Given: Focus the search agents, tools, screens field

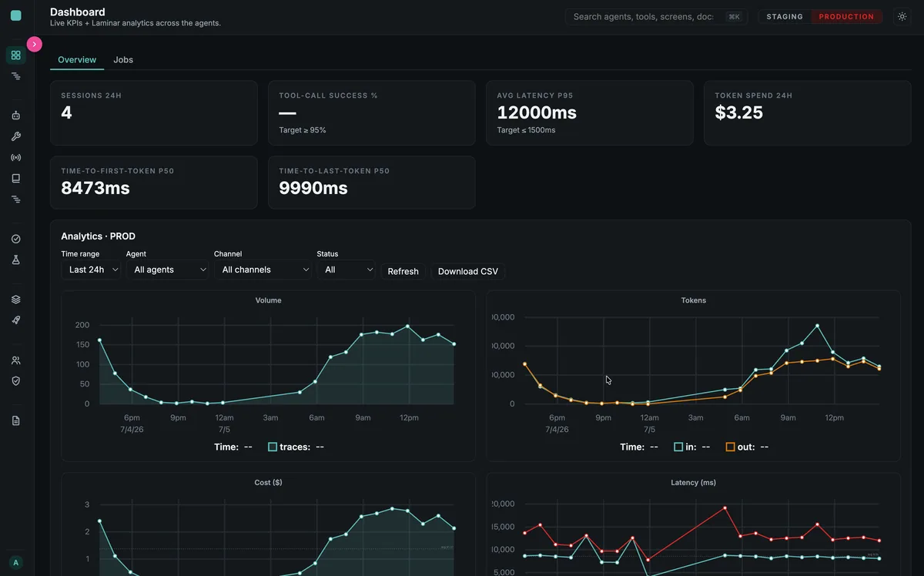Looking at the screenshot, I should pyautogui.click(x=656, y=16).
